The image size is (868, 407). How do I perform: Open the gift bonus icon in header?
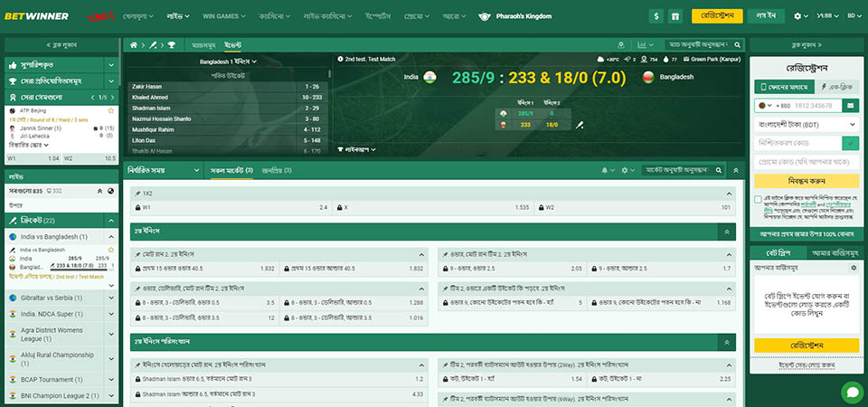coord(675,15)
